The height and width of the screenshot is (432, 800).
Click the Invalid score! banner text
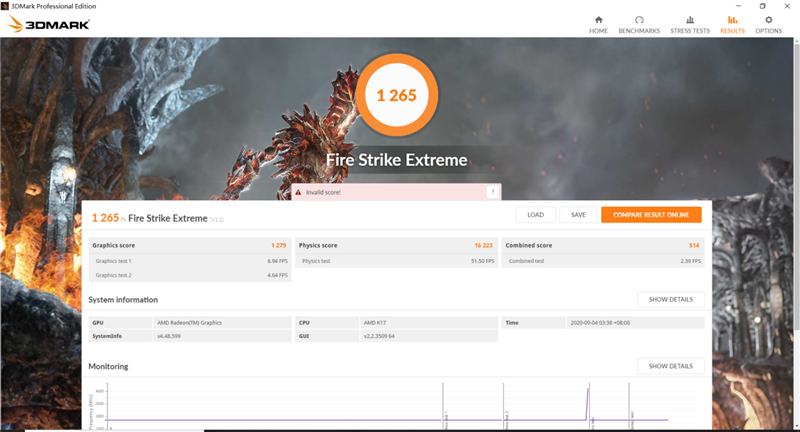(x=323, y=192)
